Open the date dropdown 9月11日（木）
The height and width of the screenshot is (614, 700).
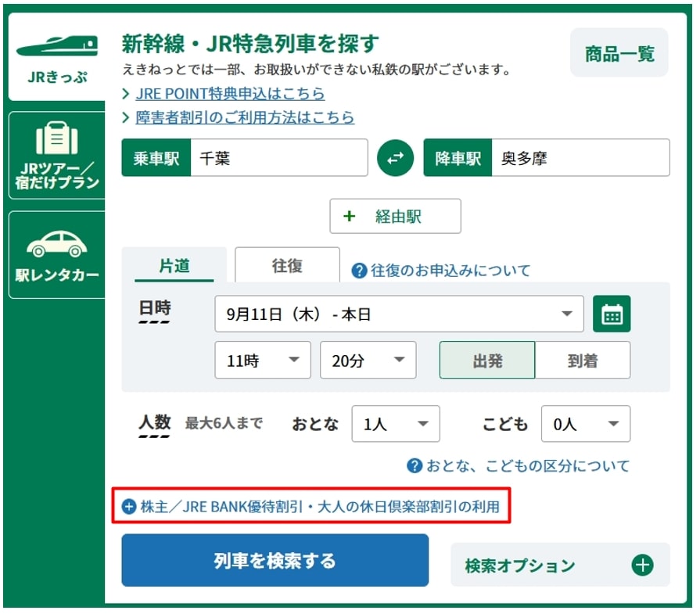(x=399, y=314)
